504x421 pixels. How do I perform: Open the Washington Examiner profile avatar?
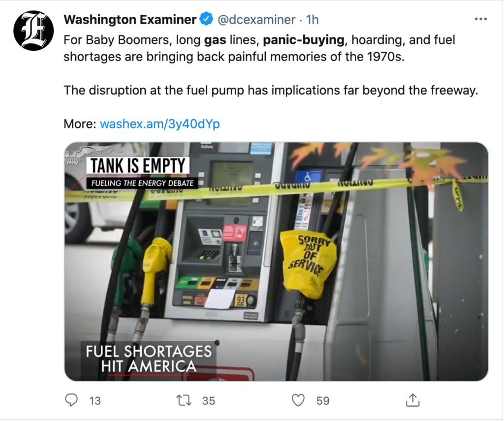(x=33, y=31)
